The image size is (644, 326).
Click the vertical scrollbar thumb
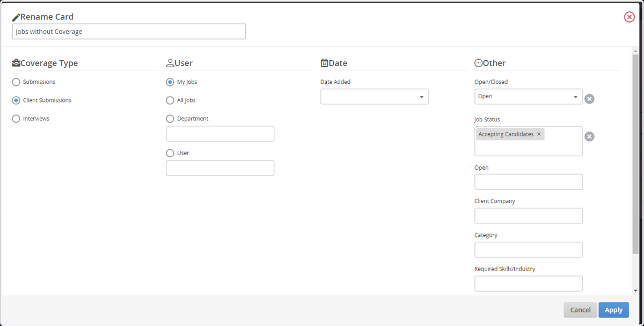635,154
